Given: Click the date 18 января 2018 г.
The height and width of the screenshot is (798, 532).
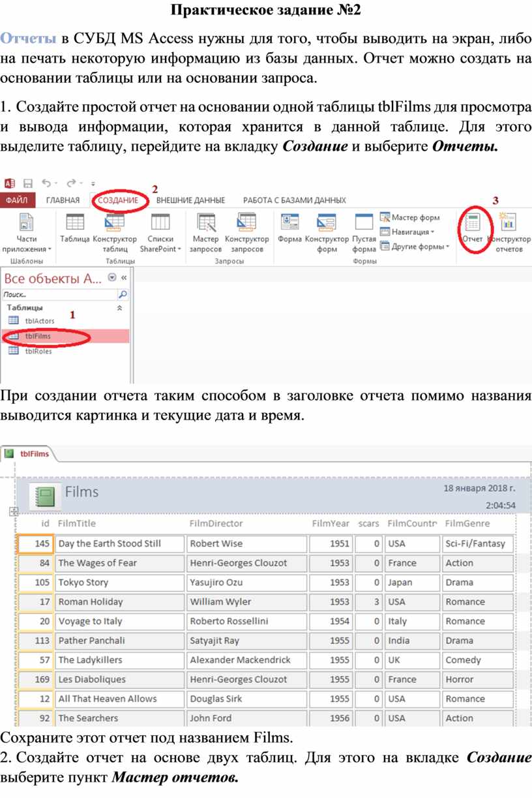Looking at the screenshot, I should point(479,487).
